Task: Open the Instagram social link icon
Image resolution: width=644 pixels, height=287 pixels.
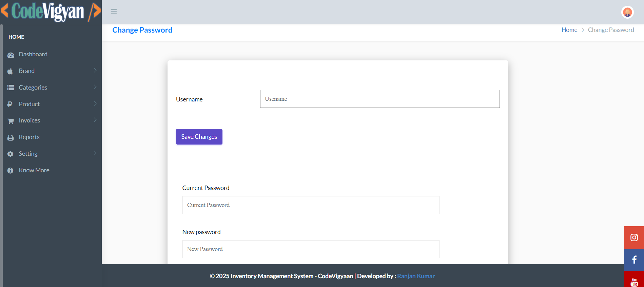Action: coord(634,237)
